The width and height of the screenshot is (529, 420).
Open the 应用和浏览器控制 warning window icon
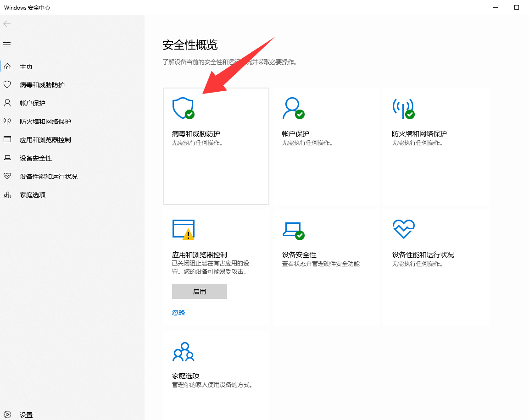click(x=183, y=229)
